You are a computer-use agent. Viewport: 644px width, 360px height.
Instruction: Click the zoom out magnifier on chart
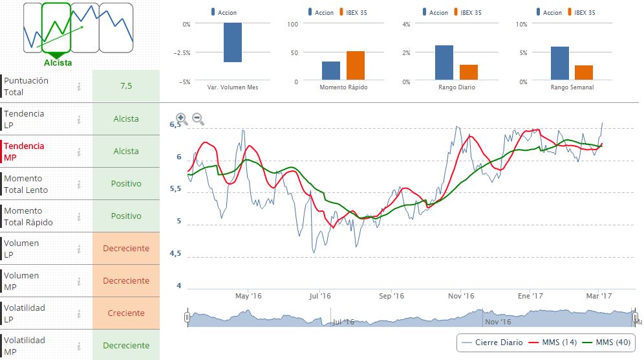pos(198,119)
